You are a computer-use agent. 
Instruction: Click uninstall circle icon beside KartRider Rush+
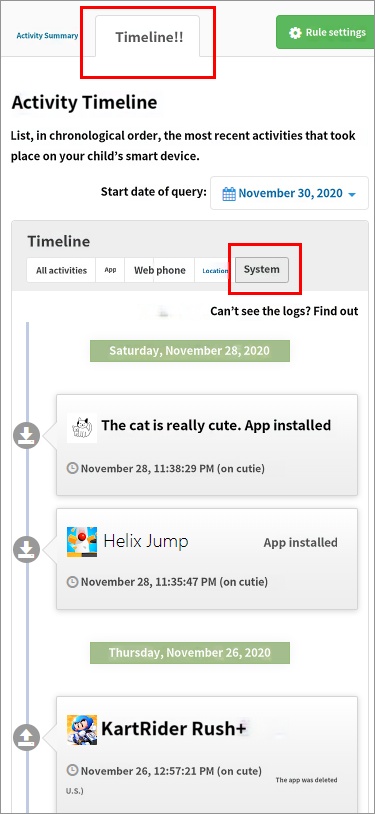(x=26, y=737)
